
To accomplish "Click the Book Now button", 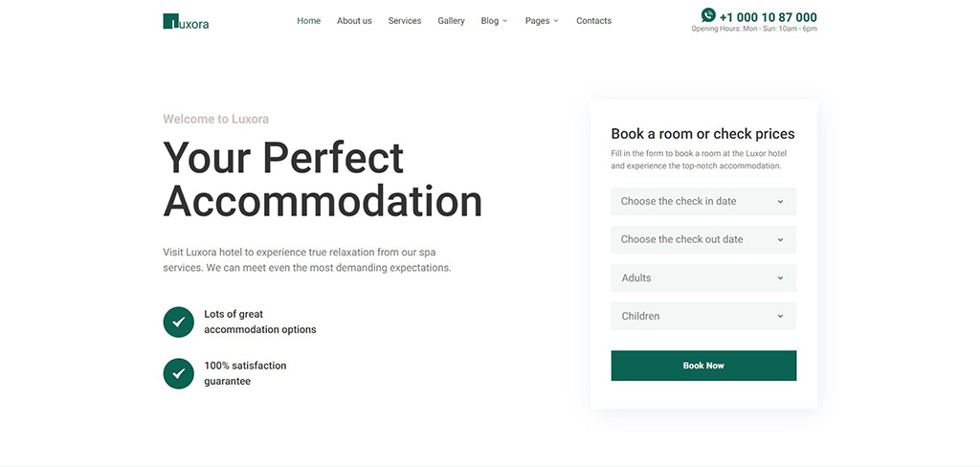I will [x=703, y=366].
